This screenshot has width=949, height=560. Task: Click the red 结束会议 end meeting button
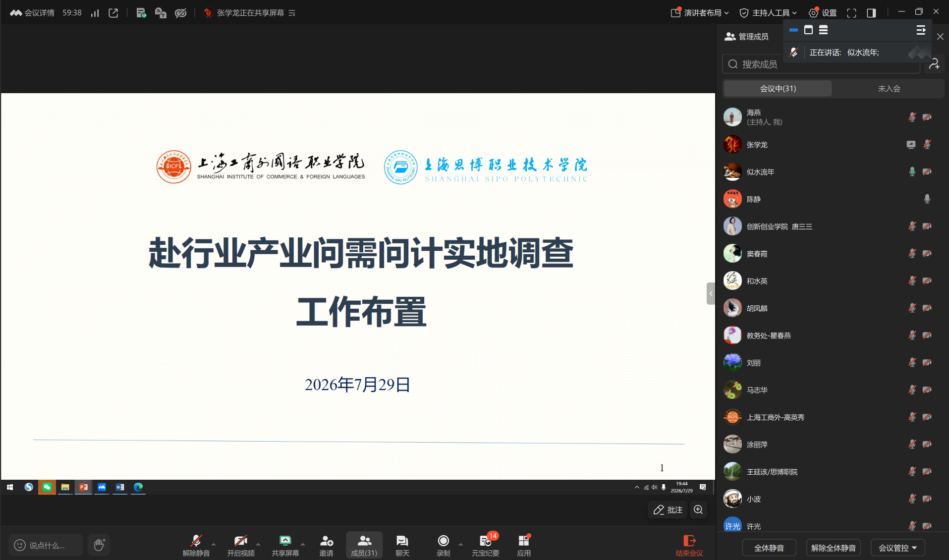(689, 545)
